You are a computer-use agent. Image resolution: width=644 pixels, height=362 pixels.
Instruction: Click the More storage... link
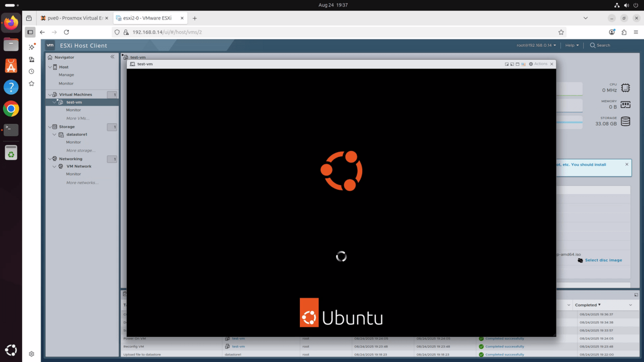[80, 150]
